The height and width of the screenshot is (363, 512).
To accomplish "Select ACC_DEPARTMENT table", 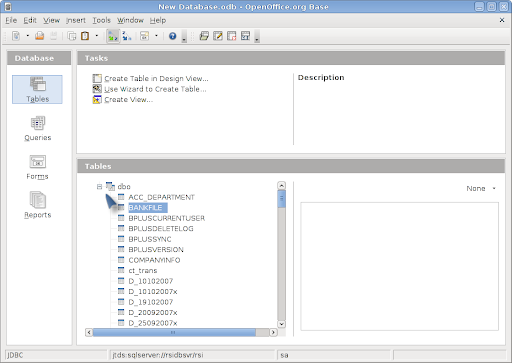I will click(161, 197).
